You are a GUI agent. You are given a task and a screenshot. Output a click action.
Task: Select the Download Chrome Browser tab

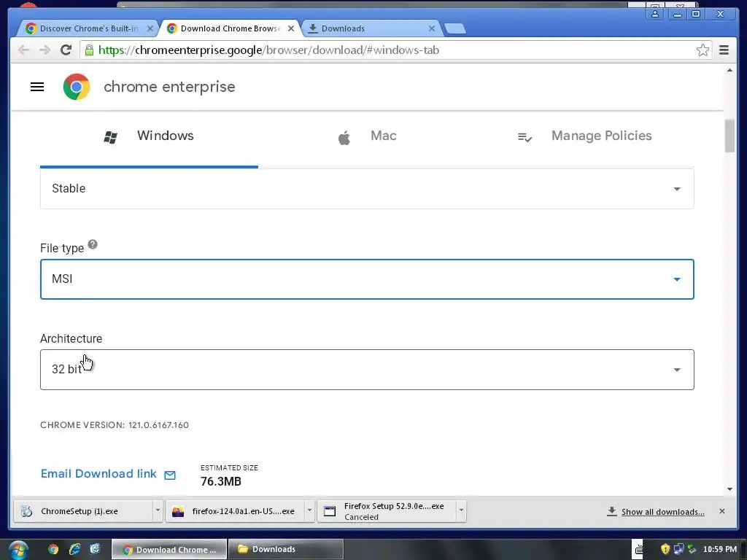click(231, 28)
